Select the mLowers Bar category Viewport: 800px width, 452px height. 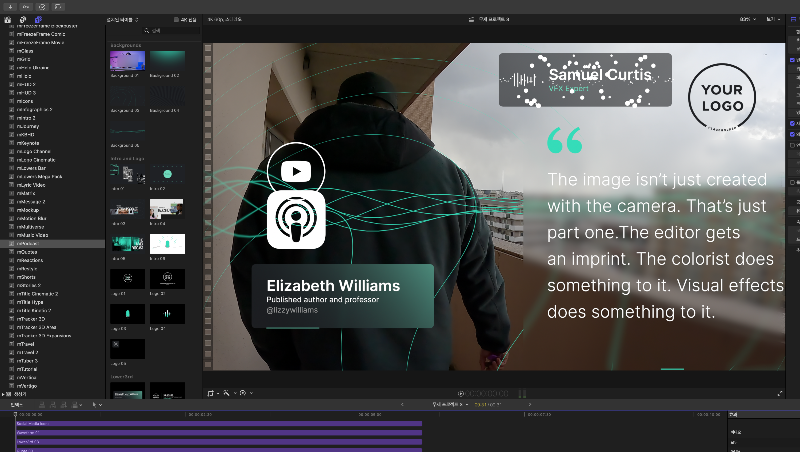coord(31,168)
